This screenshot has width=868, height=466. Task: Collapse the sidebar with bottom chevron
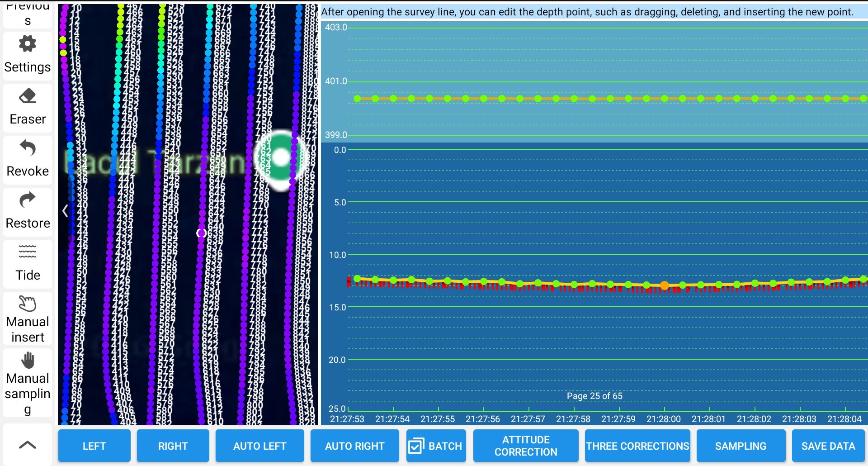tap(28, 445)
